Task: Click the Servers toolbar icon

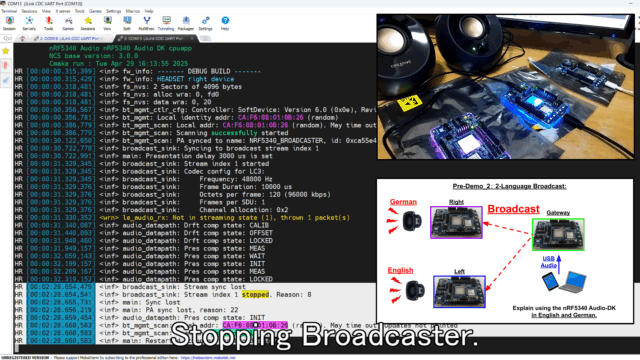Action: coord(29,23)
